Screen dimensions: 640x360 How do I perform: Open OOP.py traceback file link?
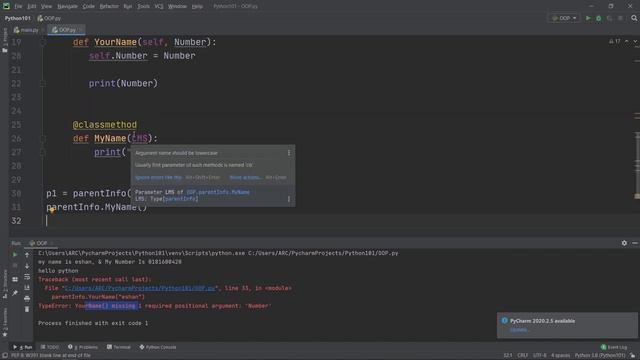pos(140,288)
